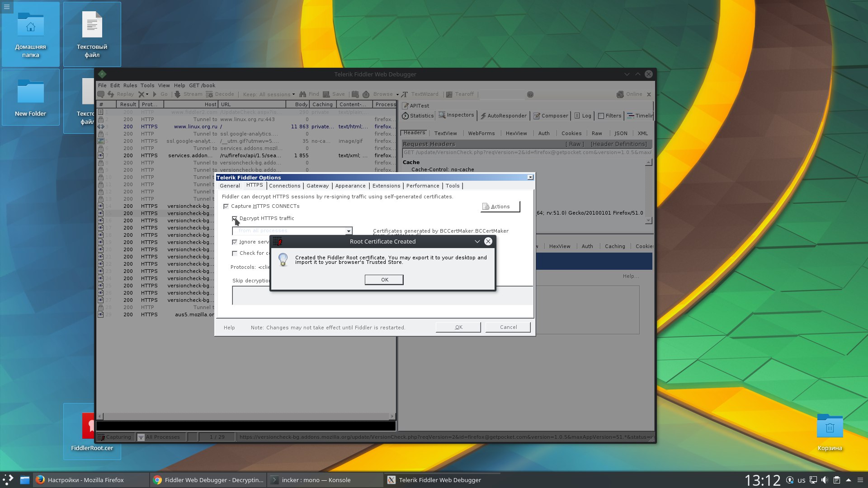Open the Rules menu in Fiddler
Image resolution: width=868 pixels, height=488 pixels.
pyautogui.click(x=130, y=85)
